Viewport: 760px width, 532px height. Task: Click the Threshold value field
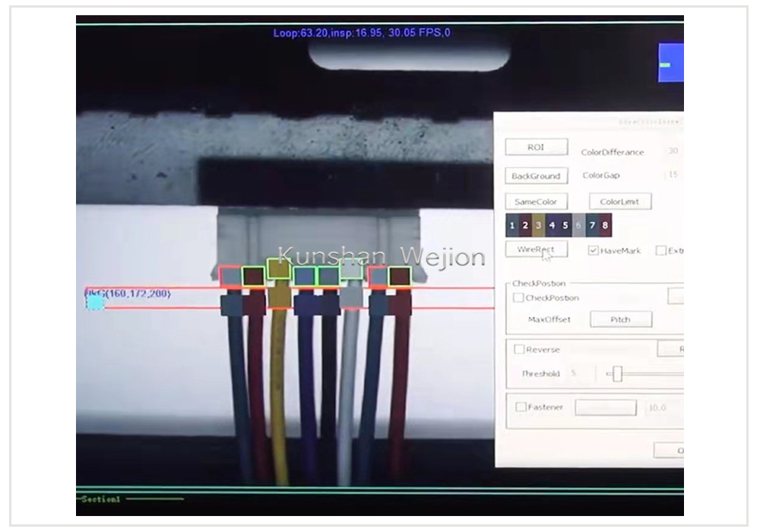(x=581, y=374)
